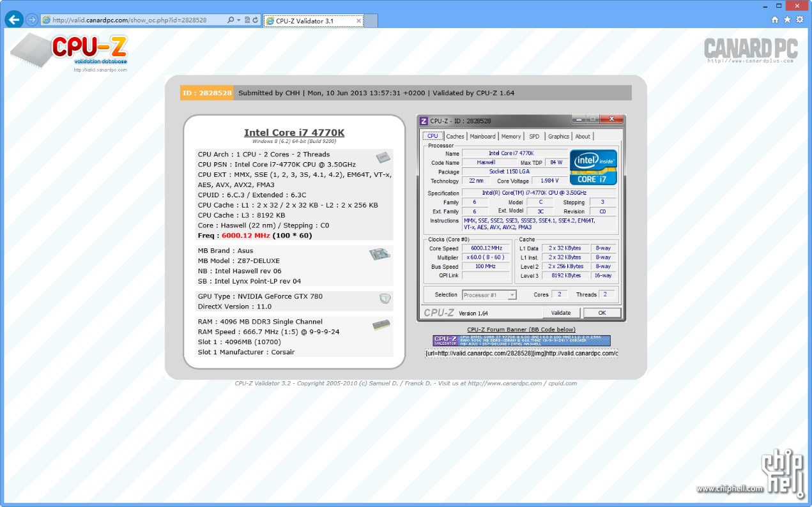
Task: Click the Validate button
Action: point(561,313)
